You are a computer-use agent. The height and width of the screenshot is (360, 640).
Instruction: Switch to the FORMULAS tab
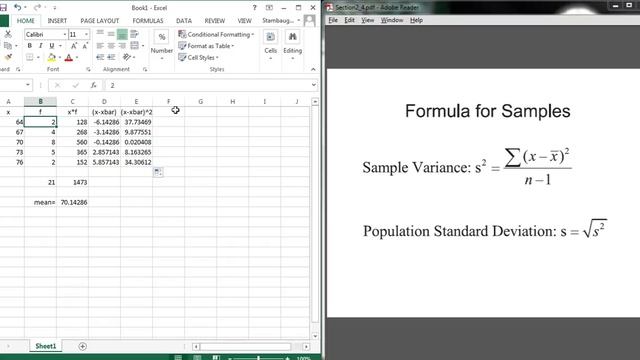point(148,20)
